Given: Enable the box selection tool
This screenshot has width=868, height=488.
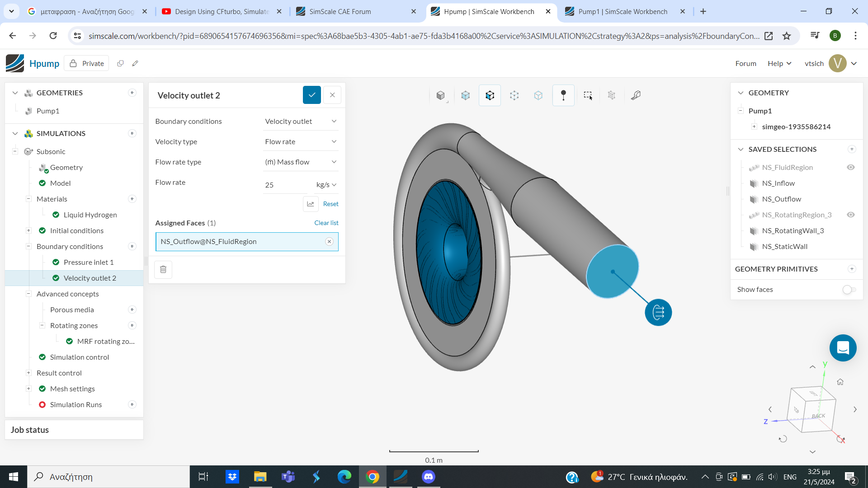Looking at the screenshot, I should coord(588,95).
